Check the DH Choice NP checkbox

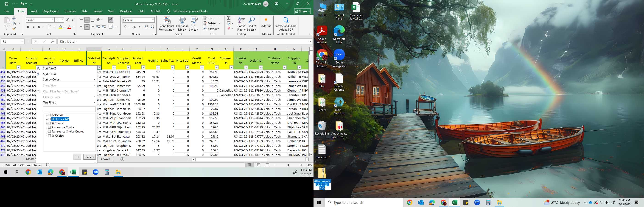[x=50, y=119]
